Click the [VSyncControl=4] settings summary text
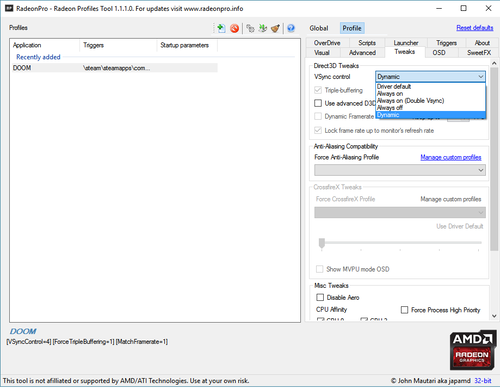The height and width of the screenshot is (389, 500). pos(29,342)
